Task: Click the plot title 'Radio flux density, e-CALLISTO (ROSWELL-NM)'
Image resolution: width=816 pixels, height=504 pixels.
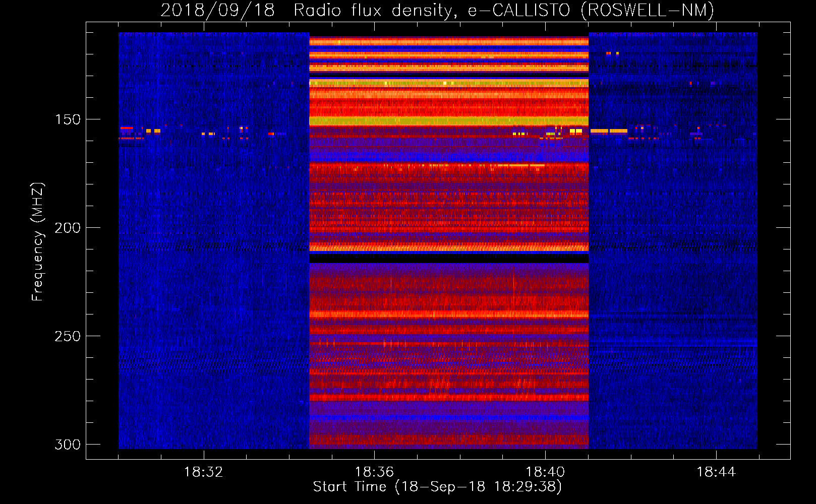Action: click(504, 10)
